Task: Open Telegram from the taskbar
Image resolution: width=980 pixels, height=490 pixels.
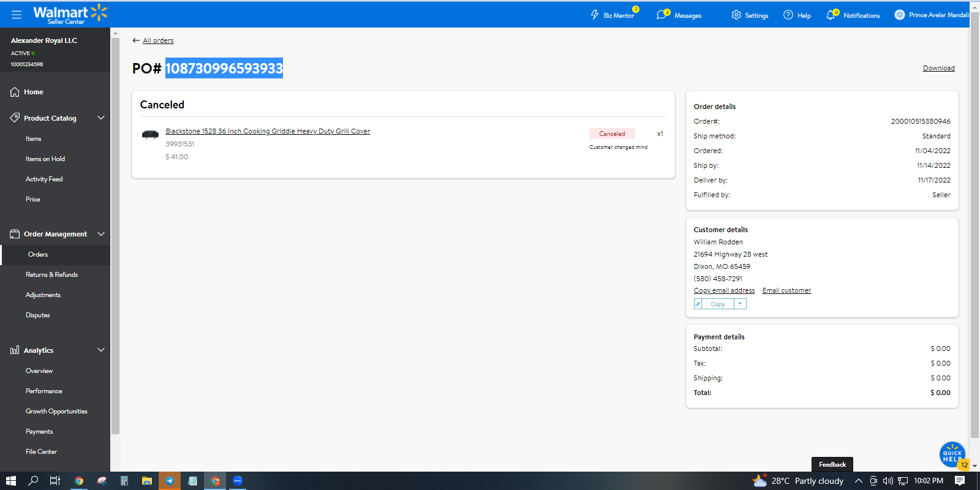Action: [x=170, y=481]
